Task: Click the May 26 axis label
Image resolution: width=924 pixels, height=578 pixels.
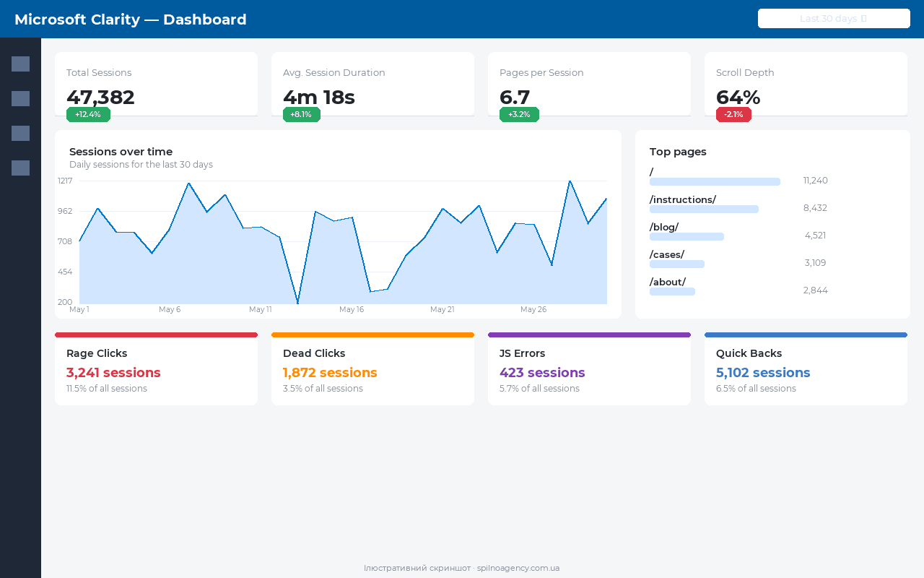Action: (533, 309)
